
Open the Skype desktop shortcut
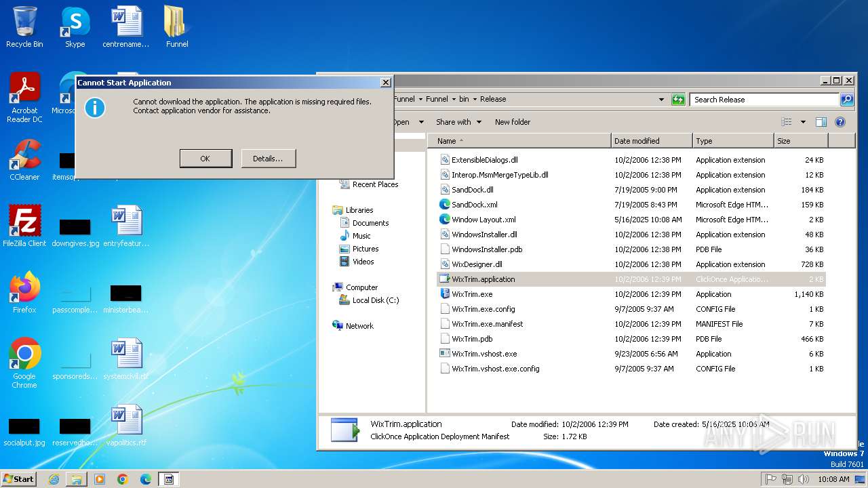point(75,27)
